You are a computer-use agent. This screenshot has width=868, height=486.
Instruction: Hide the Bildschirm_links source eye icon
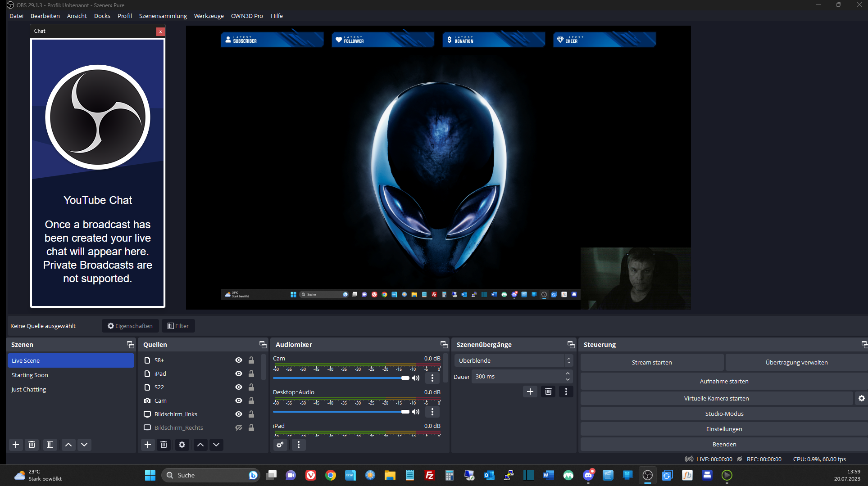[x=239, y=414]
